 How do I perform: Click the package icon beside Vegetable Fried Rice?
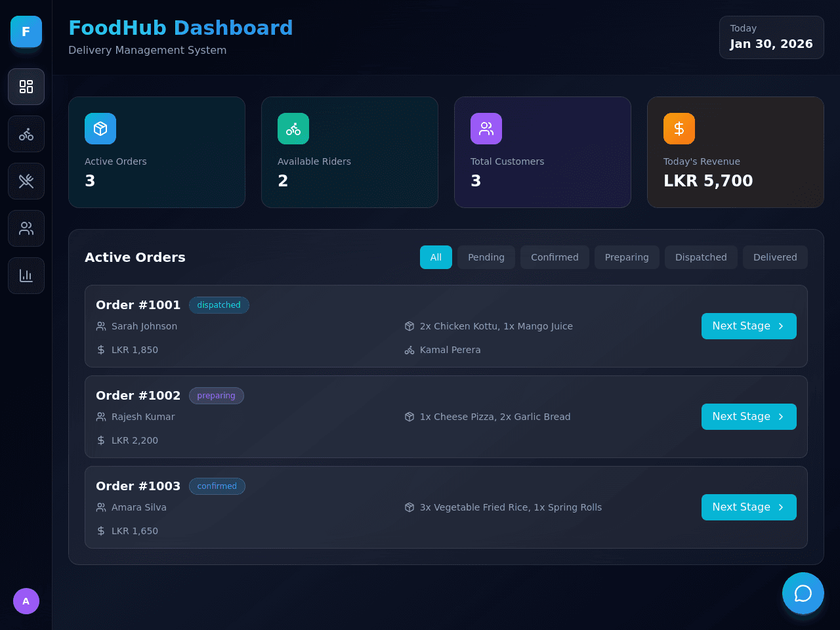[409, 507]
